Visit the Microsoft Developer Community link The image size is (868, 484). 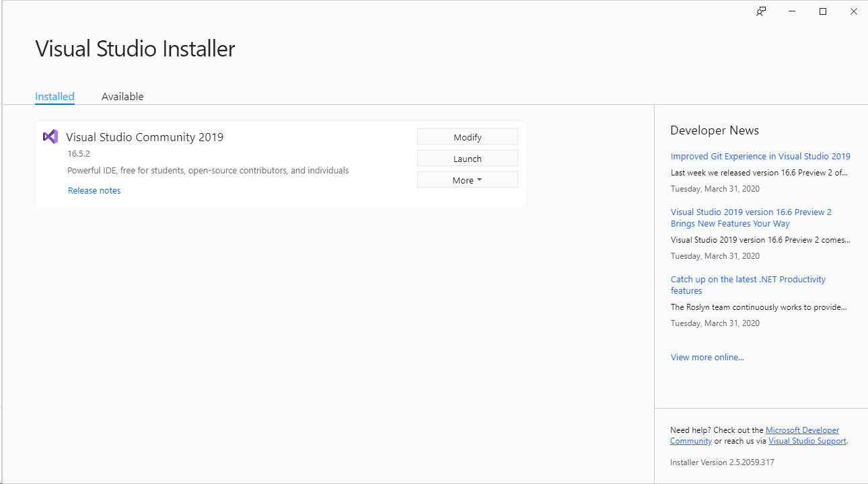(x=802, y=430)
